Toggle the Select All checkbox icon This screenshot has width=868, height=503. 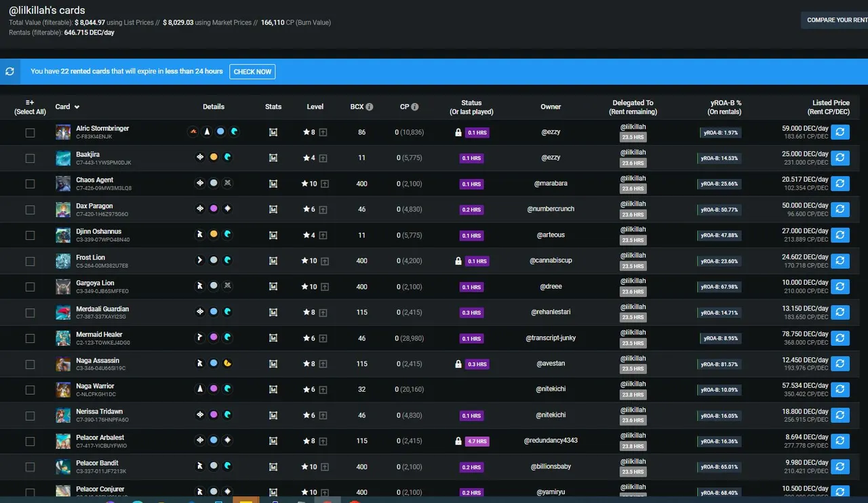30,102
